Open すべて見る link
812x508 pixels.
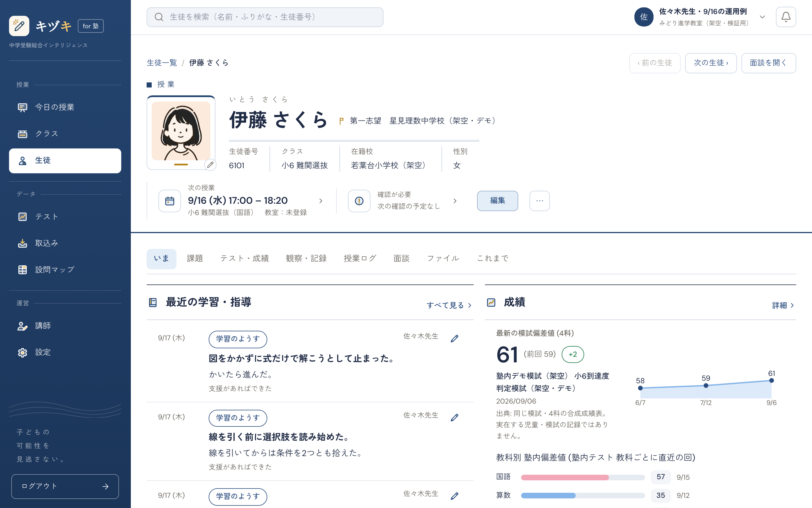pos(449,305)
